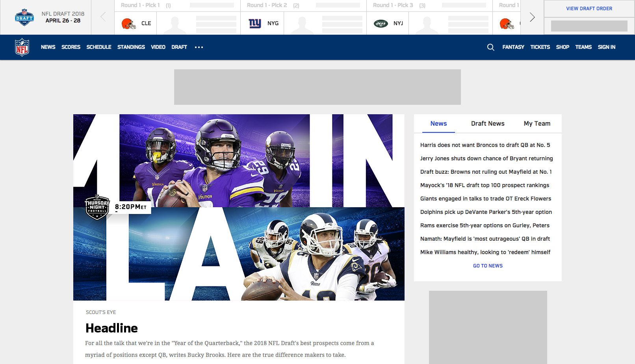
Task: Click the Cleveland Browns helmet for Pick 1
Action: (128, 24)
